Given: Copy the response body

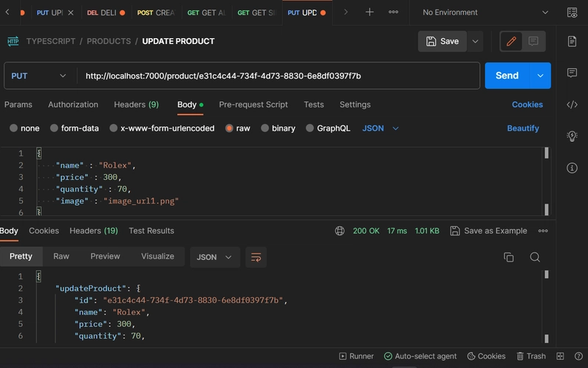Looking at the screenshot, I should click(509, 257).
